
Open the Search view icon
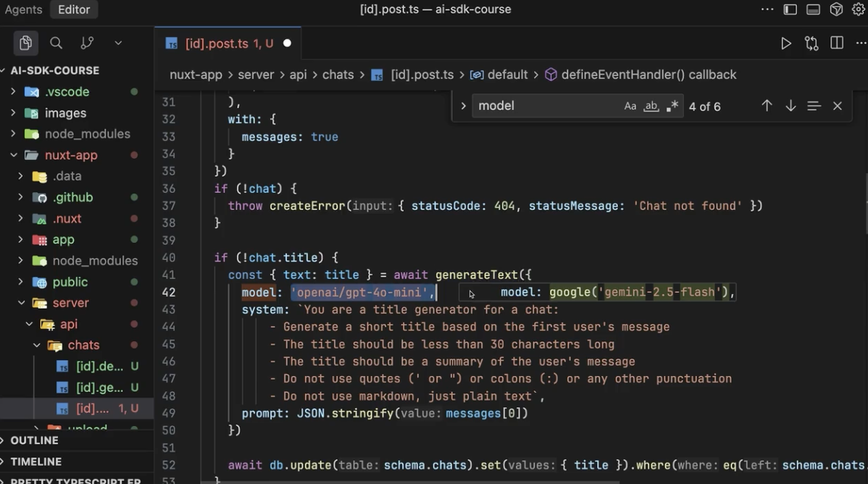(x=56, y=43)
